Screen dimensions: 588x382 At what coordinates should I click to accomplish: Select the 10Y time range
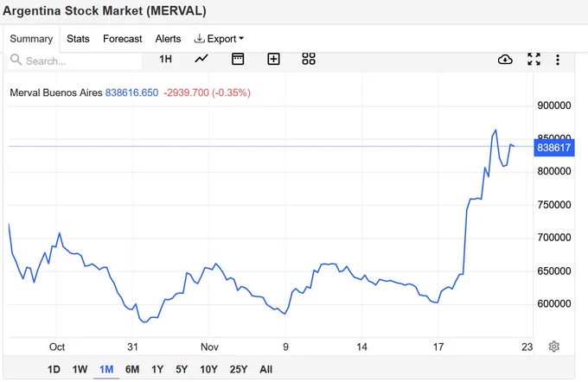(x=208, y=369)
